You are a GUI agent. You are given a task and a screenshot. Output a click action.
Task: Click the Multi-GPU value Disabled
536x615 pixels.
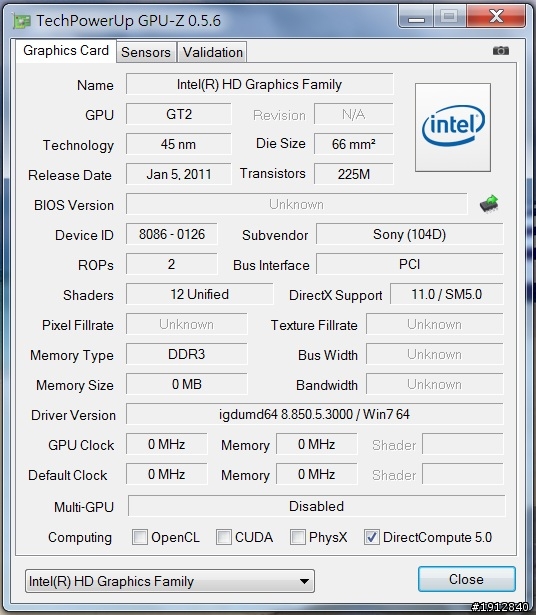(316, 506)
